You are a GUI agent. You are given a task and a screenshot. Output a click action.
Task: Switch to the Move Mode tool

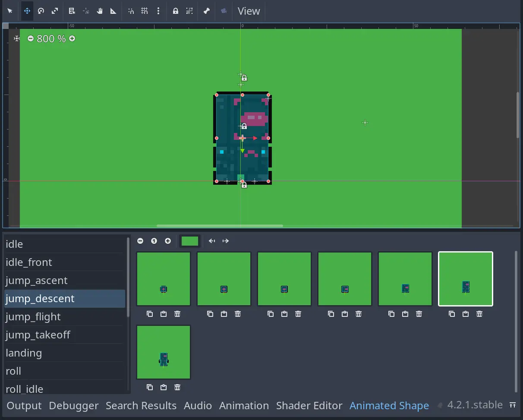[x=27, y=11]
